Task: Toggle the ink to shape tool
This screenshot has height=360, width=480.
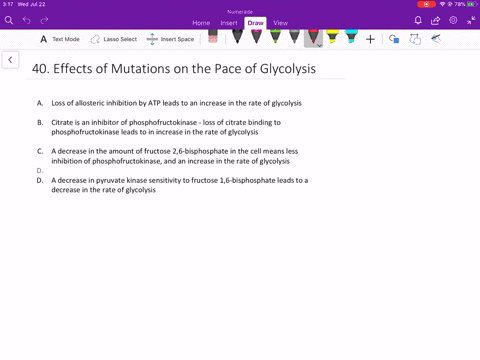Action: pos(415,39)
